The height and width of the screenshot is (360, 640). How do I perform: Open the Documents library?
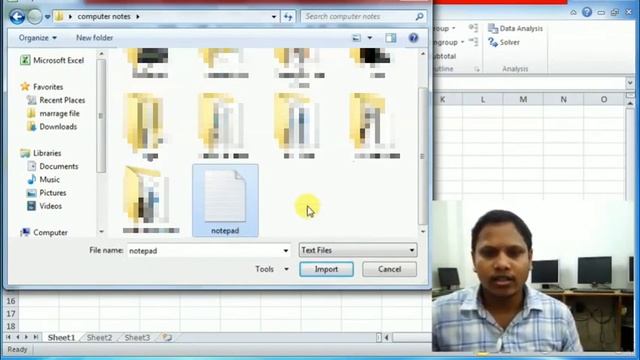pos(53,166)
